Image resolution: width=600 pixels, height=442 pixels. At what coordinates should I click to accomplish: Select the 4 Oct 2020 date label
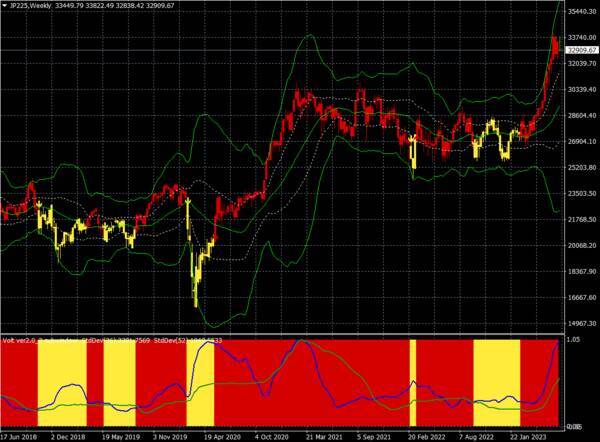[x=273, y=436]
